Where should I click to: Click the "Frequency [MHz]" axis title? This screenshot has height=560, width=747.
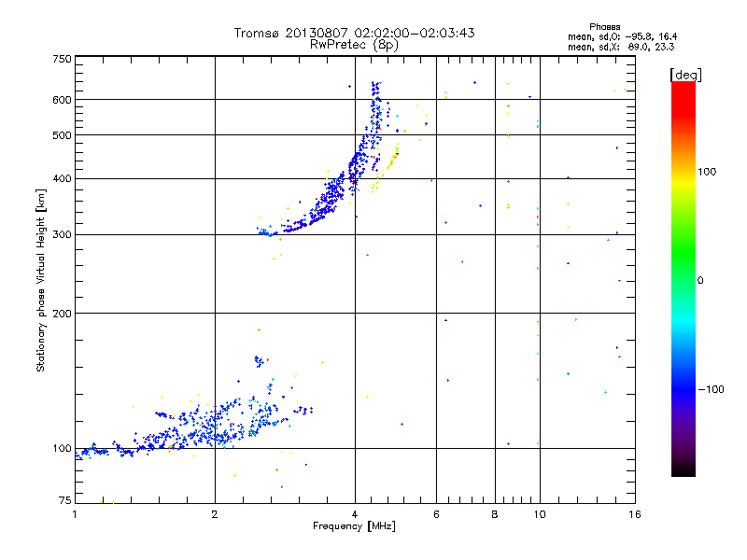(354, 526)
